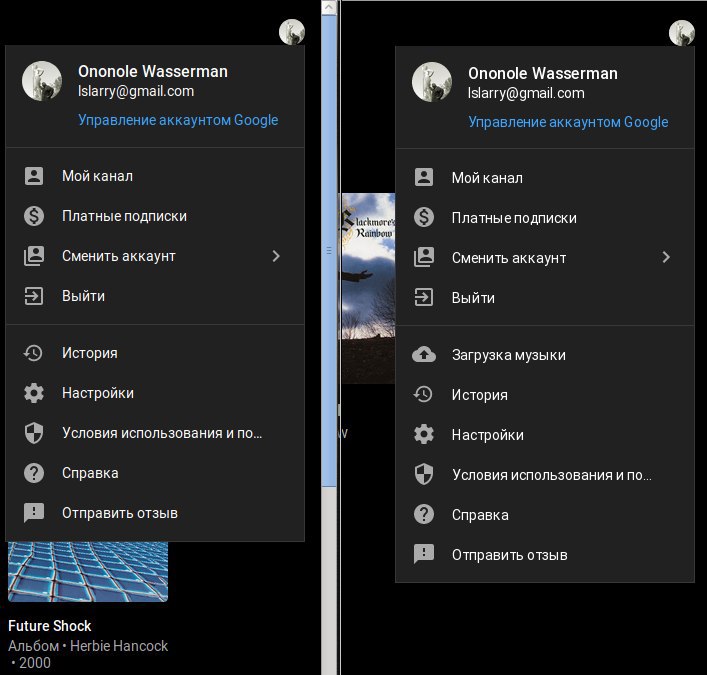707x675 pixels.
Task: Click the scrollbar up arrow at top
Action: (329, 7)
